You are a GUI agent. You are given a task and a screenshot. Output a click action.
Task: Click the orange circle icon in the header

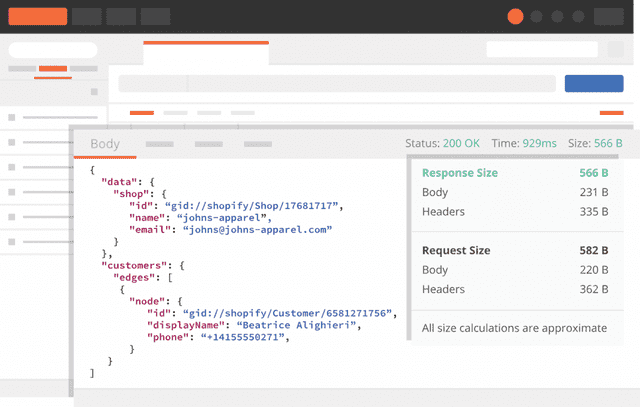pos(515,16)
